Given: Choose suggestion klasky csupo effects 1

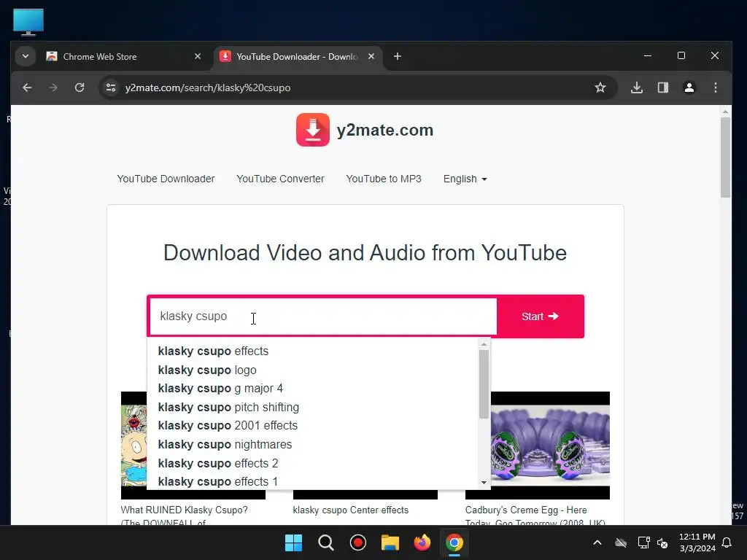Looking at the screenshot, I should 217,481.
